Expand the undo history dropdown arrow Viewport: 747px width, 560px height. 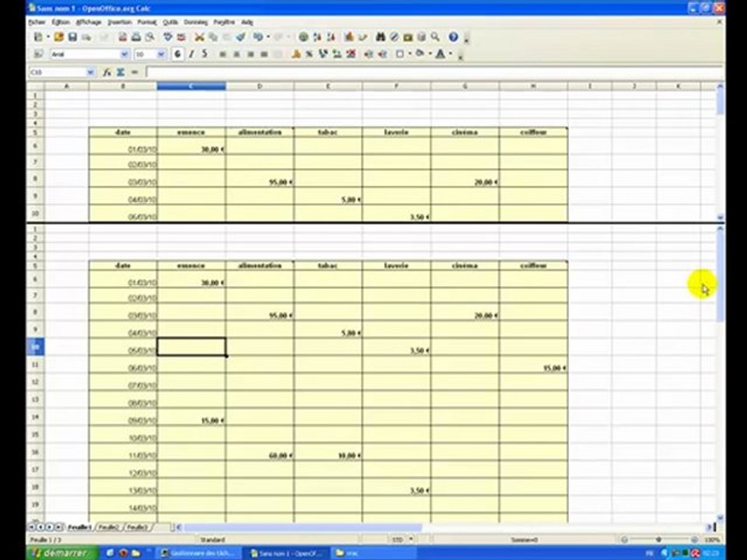(x=268, y=37)
